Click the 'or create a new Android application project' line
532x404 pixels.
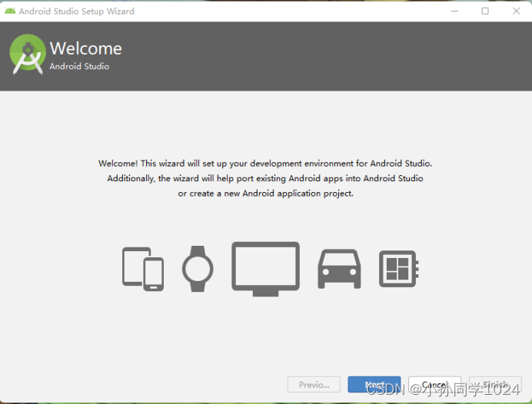pyautogui.click(x=266, y=194)
